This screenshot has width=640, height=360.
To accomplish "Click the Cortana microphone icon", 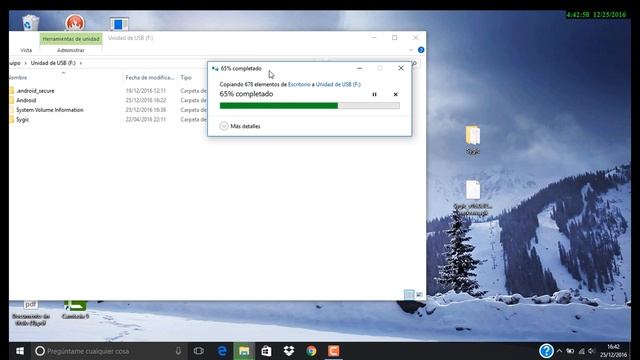I will pos(178,351).
